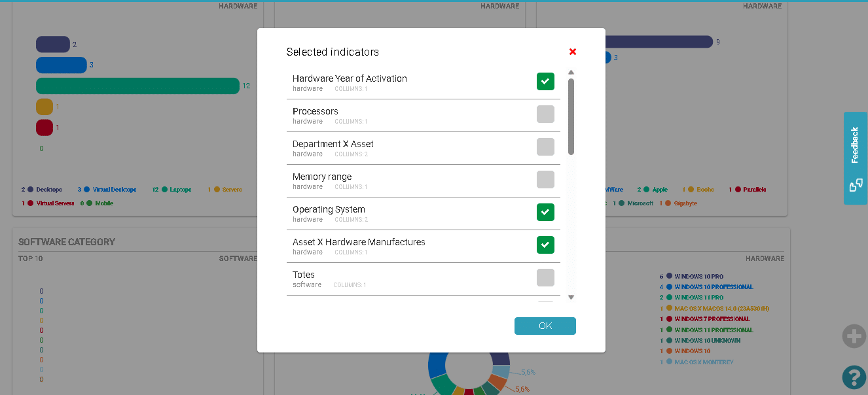Uncheck Hardware Year of Activation indicator
868x395 pixels.
pos(545,81)
